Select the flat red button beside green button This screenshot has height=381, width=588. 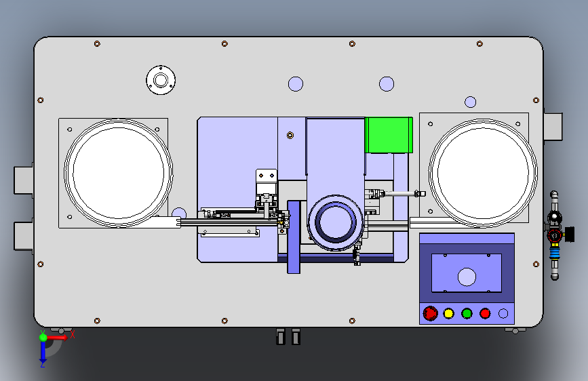pyautogui.click(x=485, y=313)
